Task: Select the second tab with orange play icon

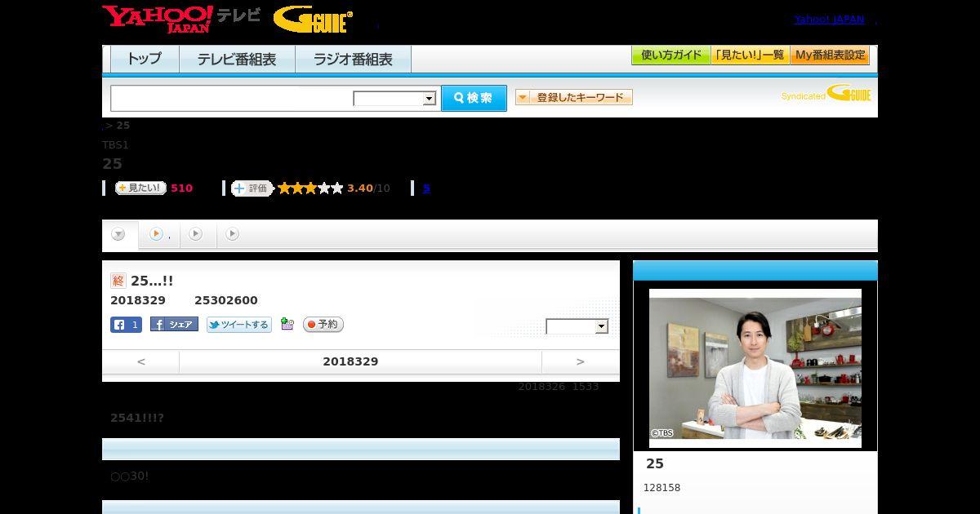Action: click(x=159, y=235)
